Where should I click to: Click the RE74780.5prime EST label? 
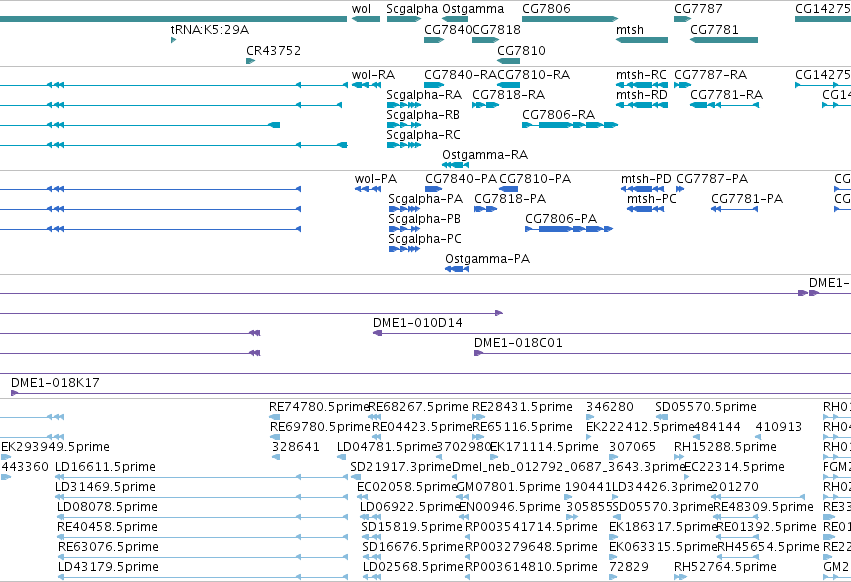click(x=319, y=407)
